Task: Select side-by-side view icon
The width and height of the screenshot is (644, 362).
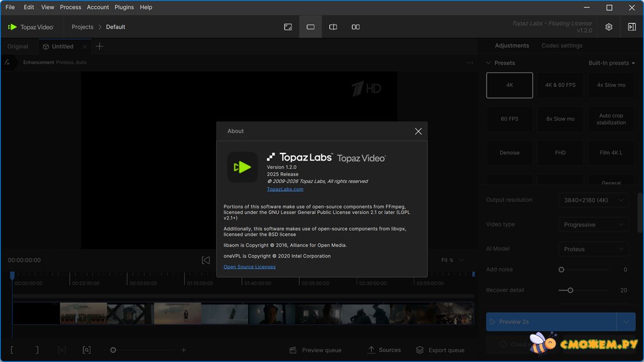Action: (355, 27)
